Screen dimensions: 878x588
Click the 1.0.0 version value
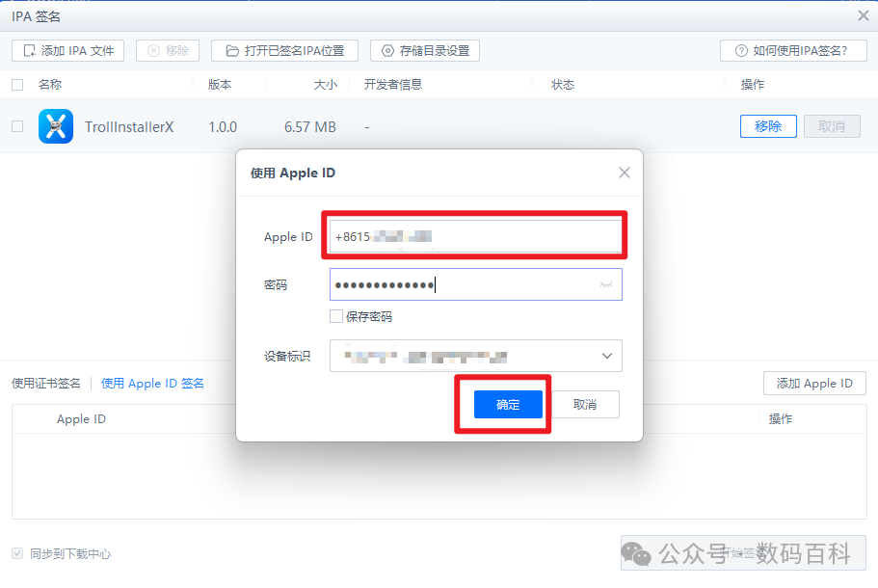223,127
